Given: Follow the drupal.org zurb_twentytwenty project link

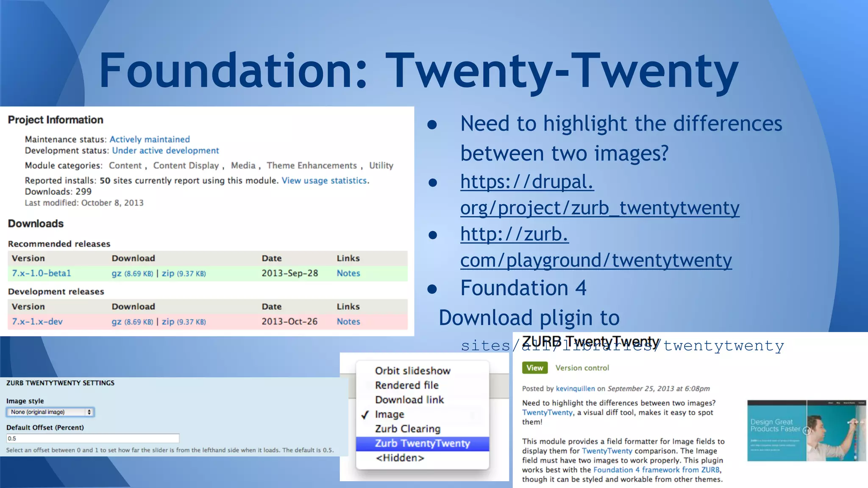Looking at the screenshot, I should coord(600,195).
